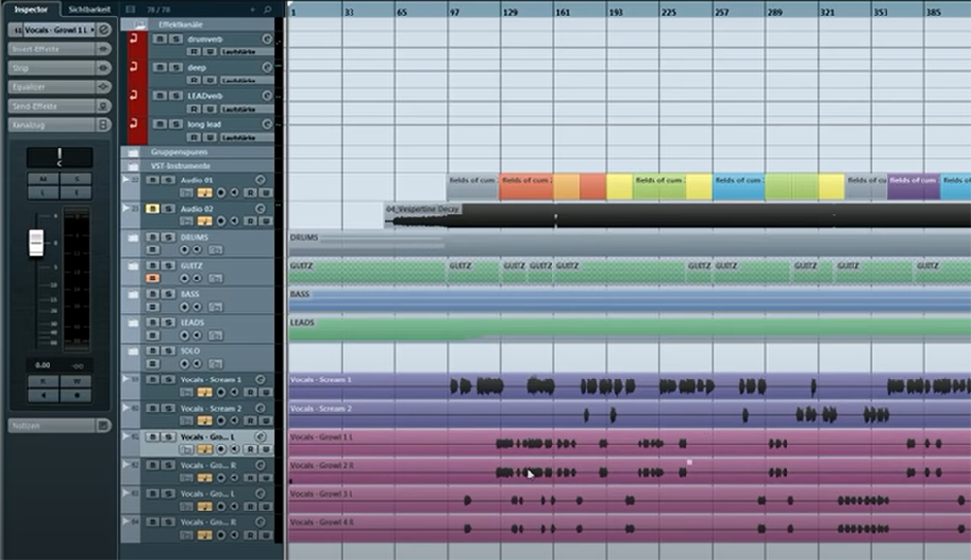Click Send-Effekte icon in Inspector

104,106
